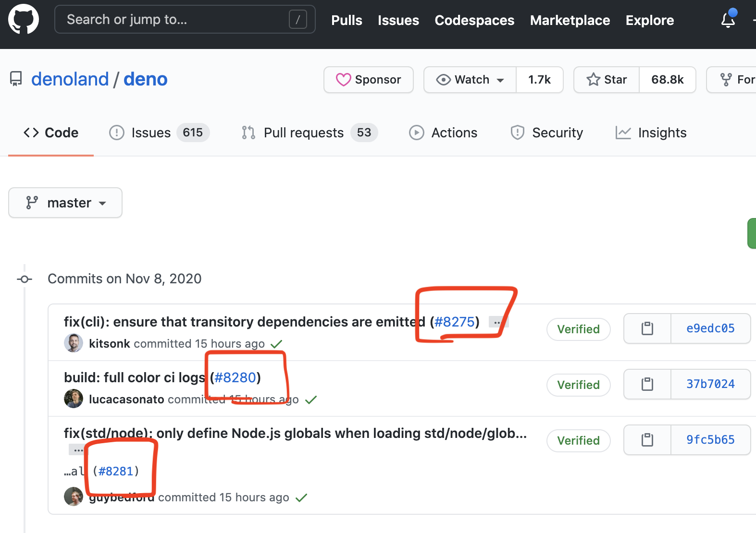The width and height of the screenshot is (756, 533).
Task: Switch to the Insights tab
Action: pyautogui.click(x=651, y=133)
